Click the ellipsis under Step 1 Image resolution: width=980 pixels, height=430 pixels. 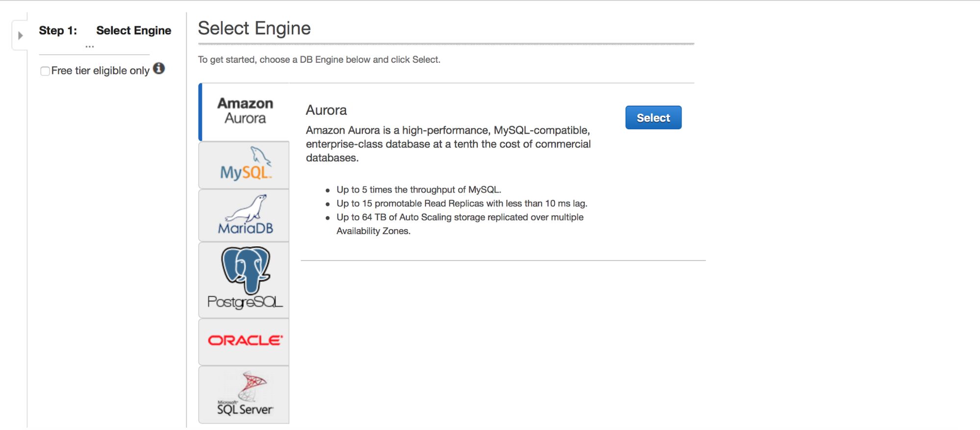90,47
